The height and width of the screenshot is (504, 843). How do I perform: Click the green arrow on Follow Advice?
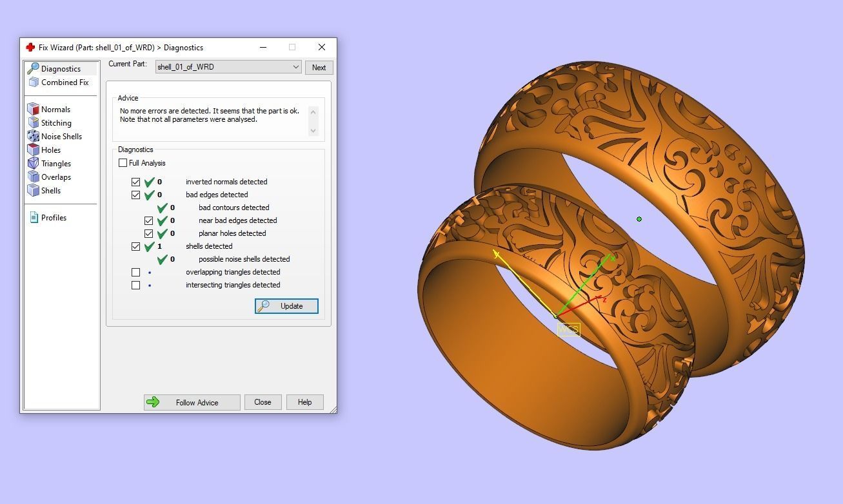(x=153, y=402)
